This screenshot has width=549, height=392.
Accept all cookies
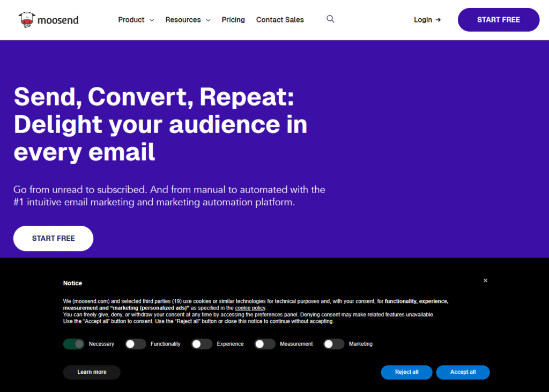coord(463,372)
